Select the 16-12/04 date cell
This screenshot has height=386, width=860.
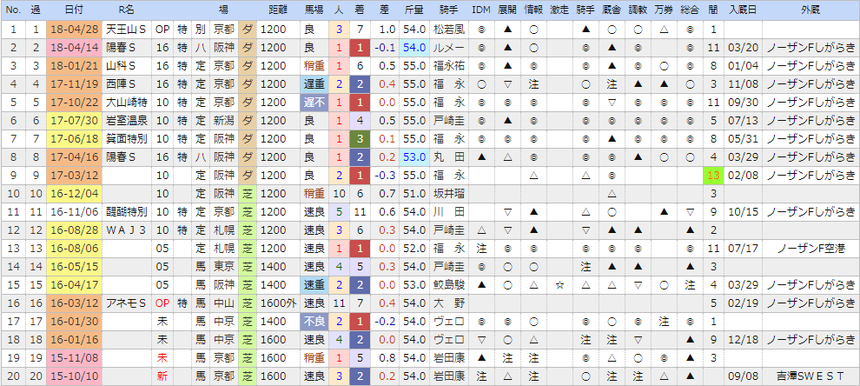(x=75, y=194)
